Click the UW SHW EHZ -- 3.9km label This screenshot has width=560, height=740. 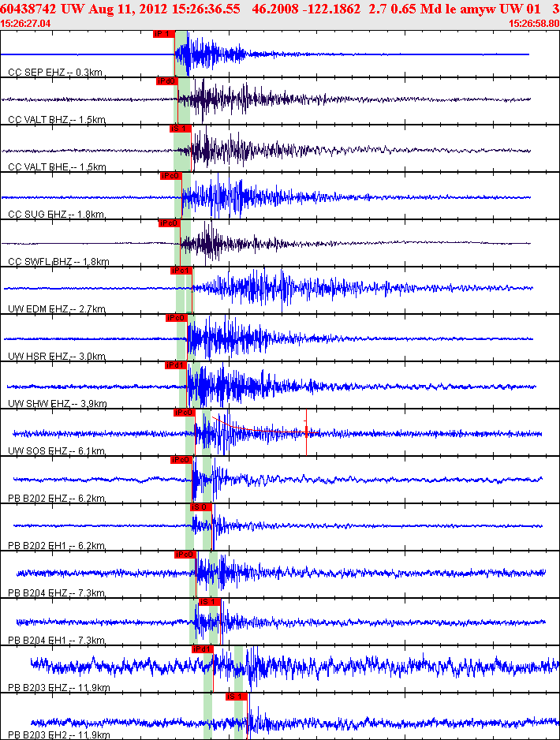58,403
